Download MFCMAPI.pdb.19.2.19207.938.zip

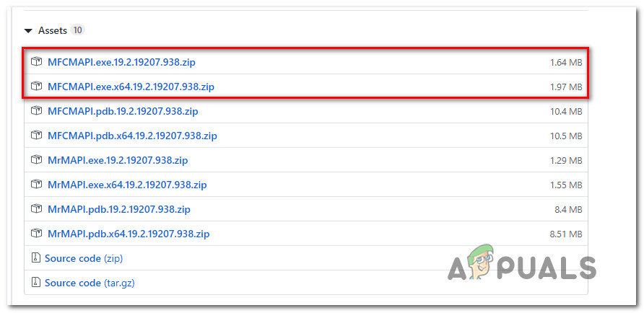(123, 111)
